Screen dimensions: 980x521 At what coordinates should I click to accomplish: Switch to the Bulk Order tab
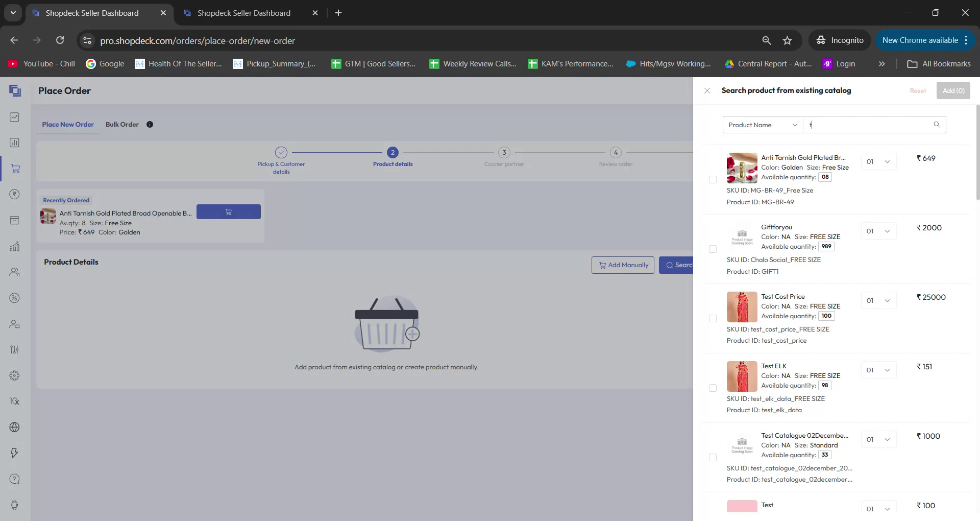point(122,124)
